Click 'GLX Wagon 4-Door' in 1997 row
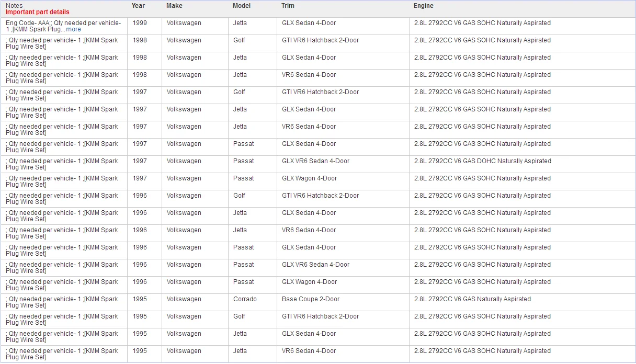636x364 pixels. (x=309, y=178)
